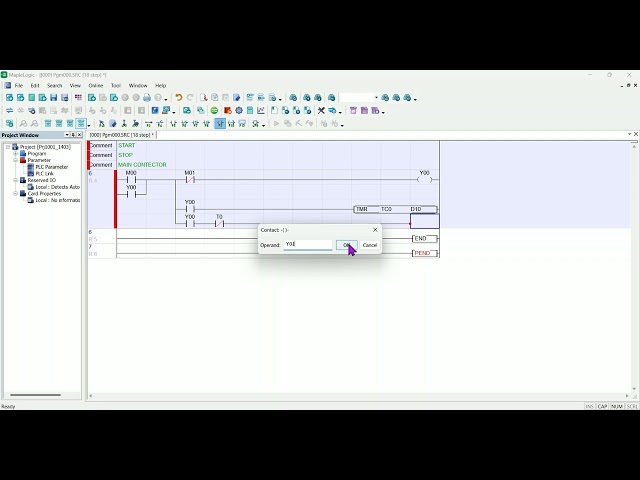Collapse the Project root tree node
Image resolution: width=640 pixels, height=480 pixels.
coord(8,147)
